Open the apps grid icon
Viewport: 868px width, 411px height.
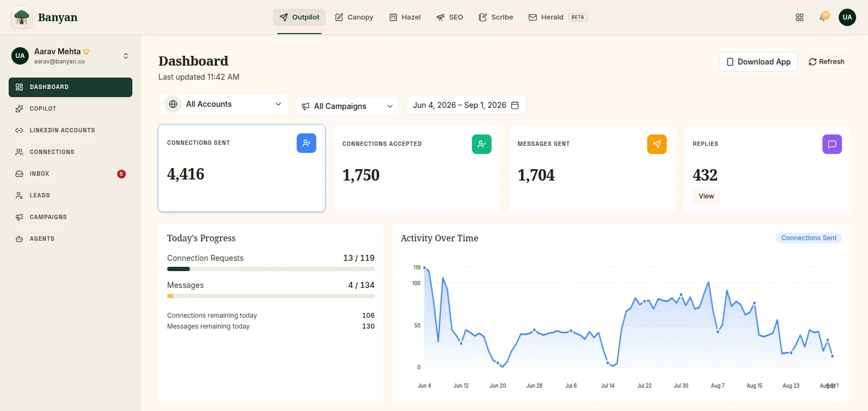pyautogui.click(x=800, y=17)
